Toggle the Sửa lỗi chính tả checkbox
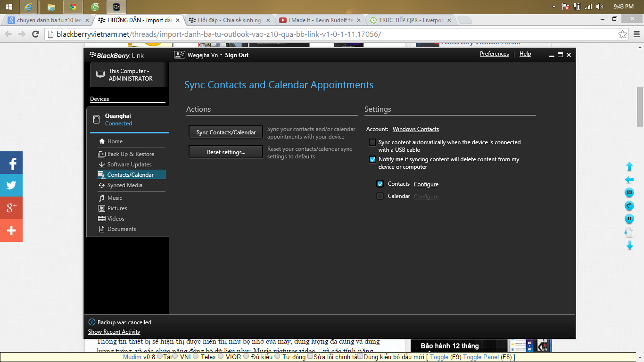644x362 pixels. (x=310, y=356)
